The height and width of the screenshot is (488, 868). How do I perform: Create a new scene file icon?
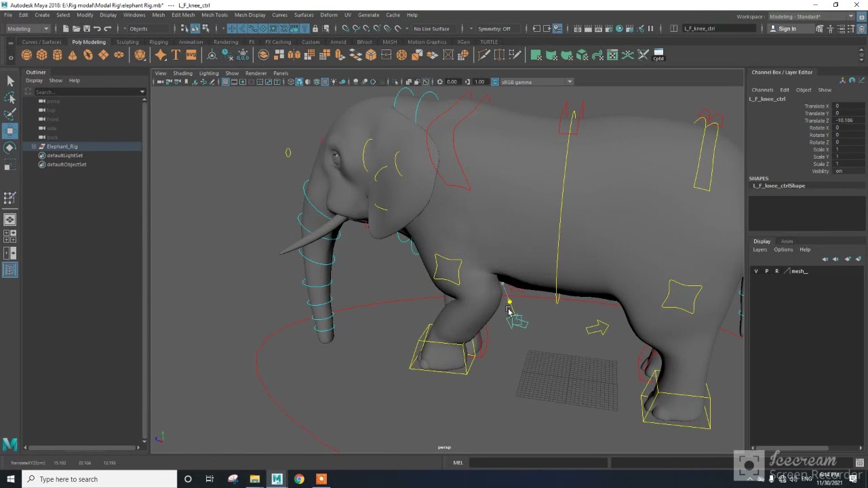point(66,28)
